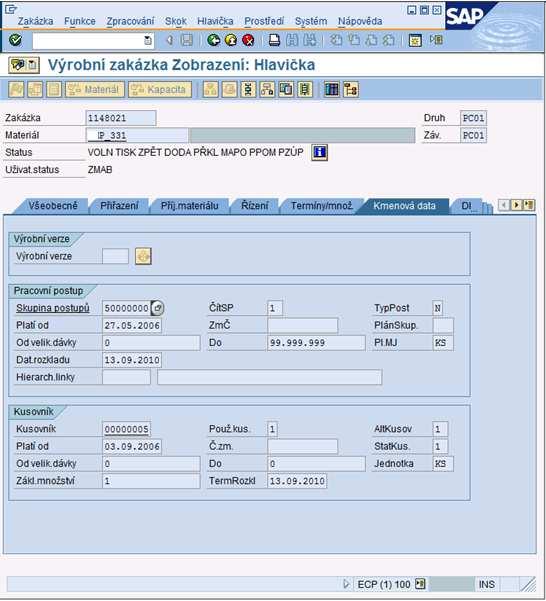Collapse the command field with the small arrow
Image resolution: width=546 pixels, height=601 pixels.
click(169, 40)
